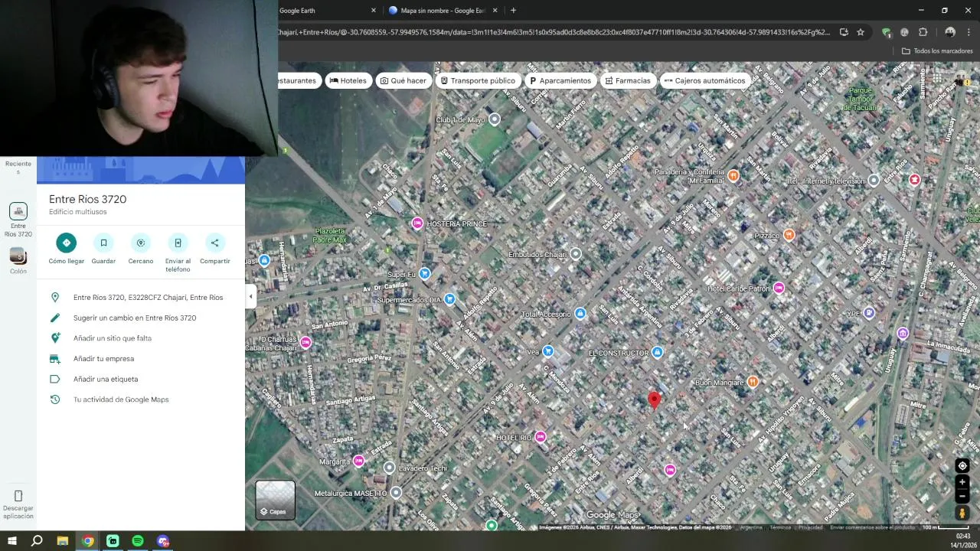
Task: Click Club 1 de Mayo marker
Action: pos(495,119)
